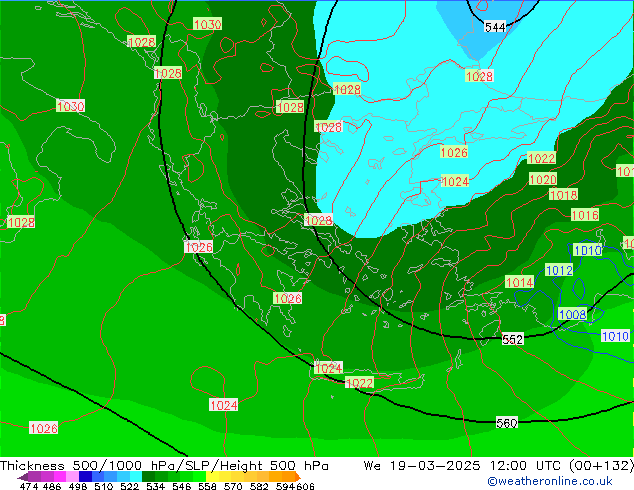Click the '534' legend value
The height and width of the screenshot is (490, 634).
[x=155, y=486]
